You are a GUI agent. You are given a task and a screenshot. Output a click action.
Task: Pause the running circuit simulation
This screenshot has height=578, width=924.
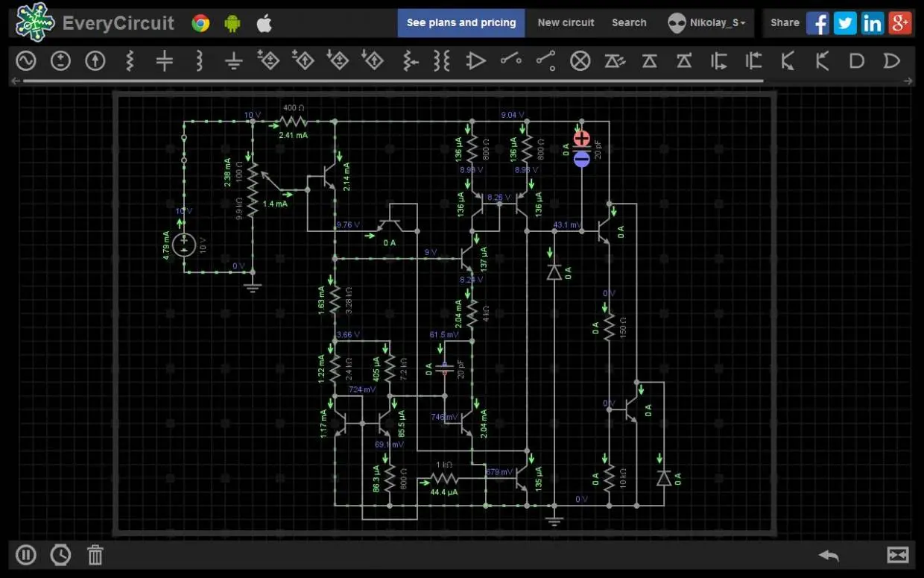point(26,555)
